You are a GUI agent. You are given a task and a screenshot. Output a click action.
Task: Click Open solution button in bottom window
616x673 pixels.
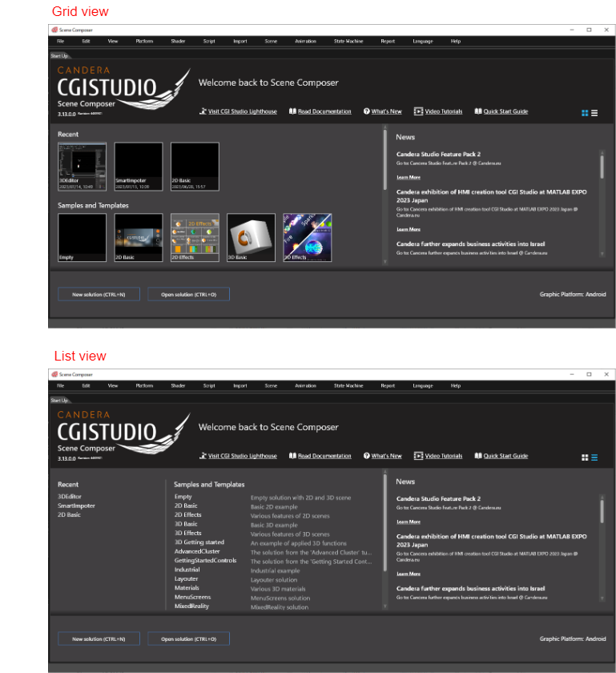[188, 639]
